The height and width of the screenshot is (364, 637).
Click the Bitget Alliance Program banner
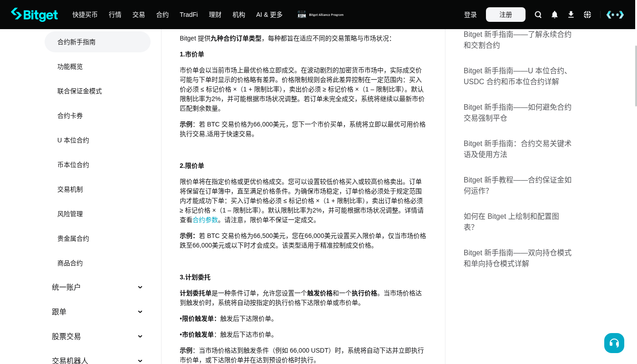321,15
